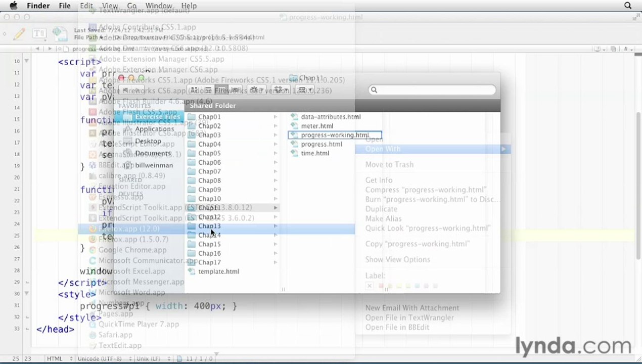The height and width of the screenshot is (364, 642).
Task: Click the pencil icon in editor toolbar
Action: tap(19, 34)
